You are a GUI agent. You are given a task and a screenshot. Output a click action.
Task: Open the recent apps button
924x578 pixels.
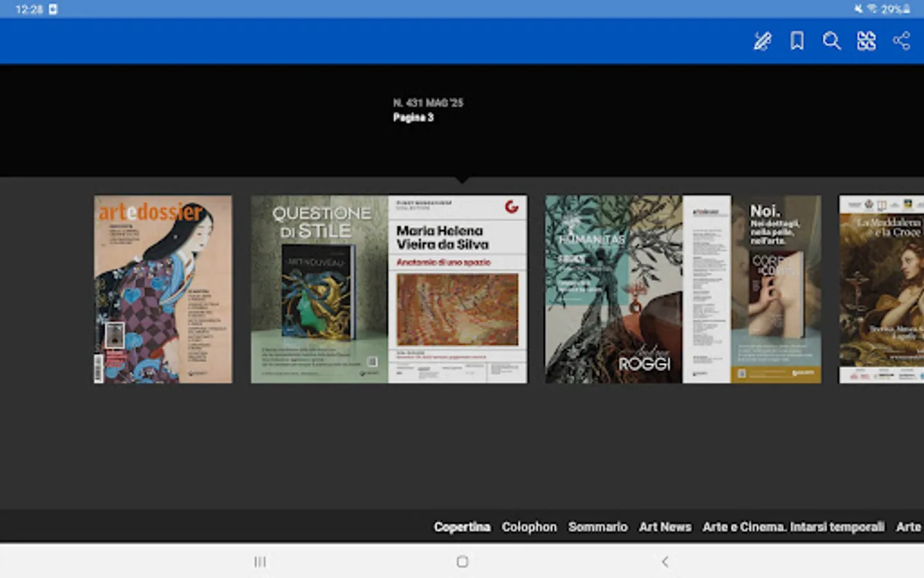coord(260,561)
